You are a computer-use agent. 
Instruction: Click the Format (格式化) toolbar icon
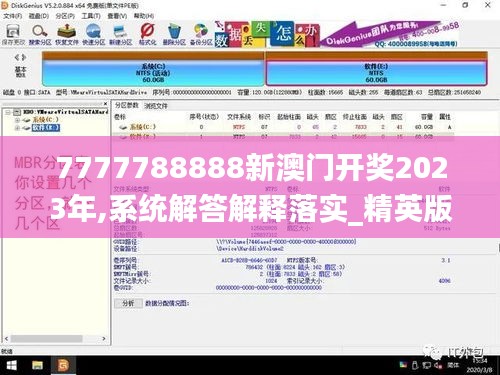(x=147, y=34)
